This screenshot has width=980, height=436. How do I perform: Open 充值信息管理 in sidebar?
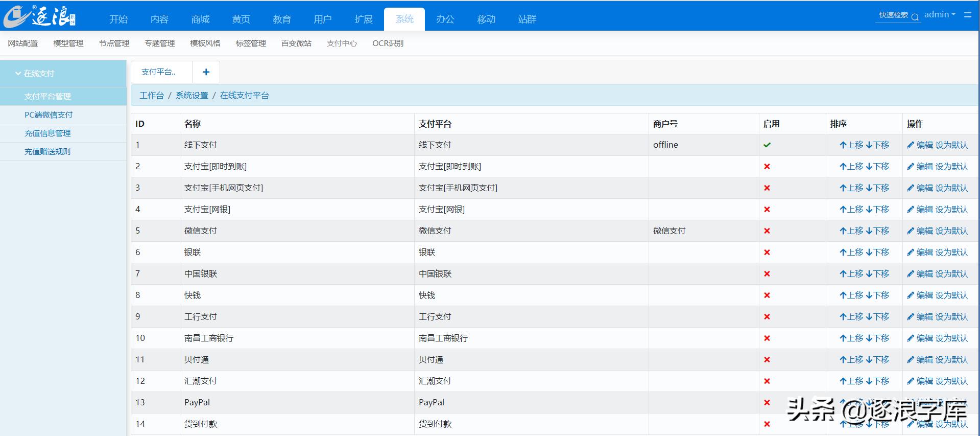[47, 133]
